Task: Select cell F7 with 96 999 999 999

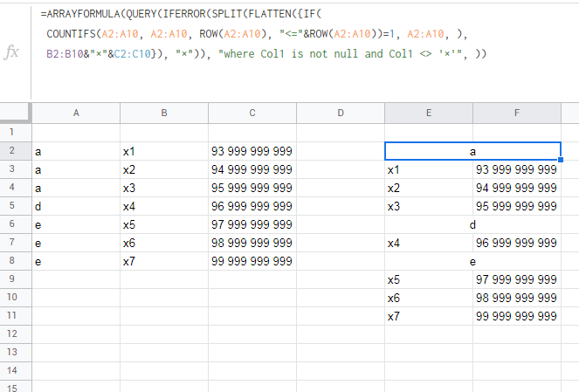Action: 517,243
